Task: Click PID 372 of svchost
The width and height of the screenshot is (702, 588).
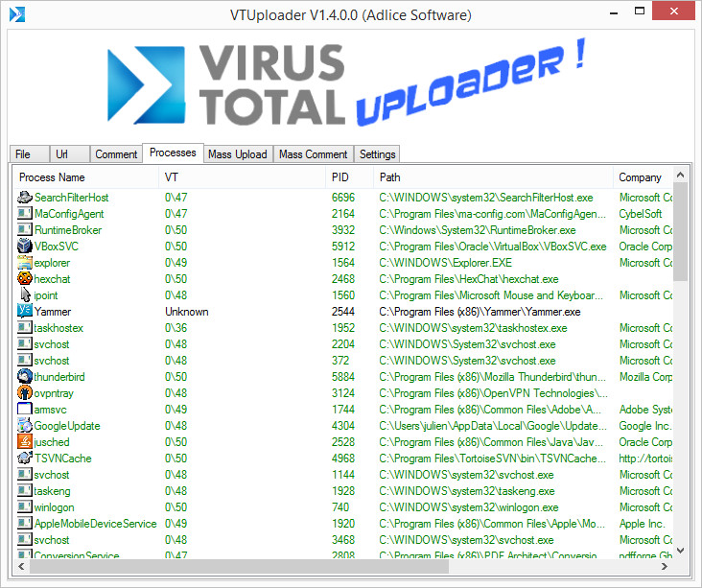Action: (x=340, y=361)
